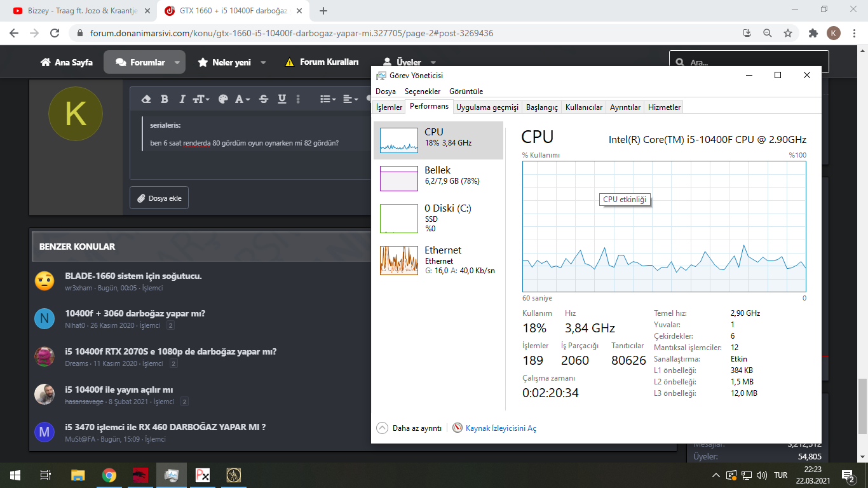Expand the Forumlar dropdown arrow
Viewport: 868px width, 488px height.
pos(177,62)
